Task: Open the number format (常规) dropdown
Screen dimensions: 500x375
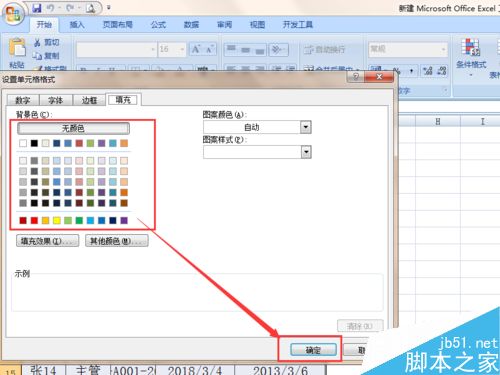Action: 443,49
